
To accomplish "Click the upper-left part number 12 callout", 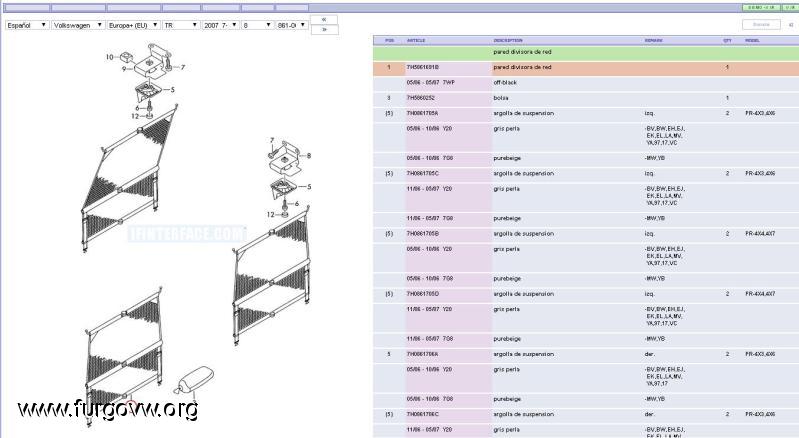I will point(134,116).
